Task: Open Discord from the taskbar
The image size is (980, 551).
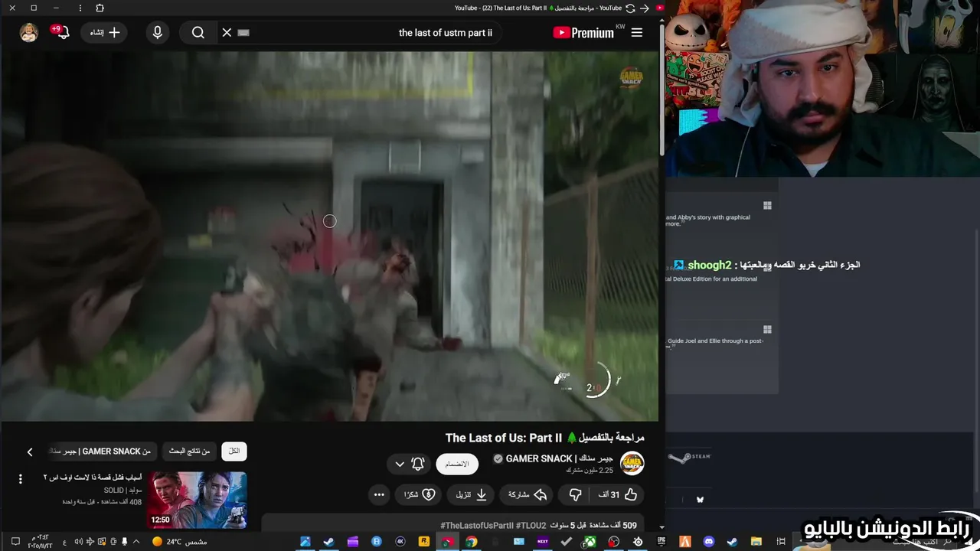Action: tap(708, 542)
